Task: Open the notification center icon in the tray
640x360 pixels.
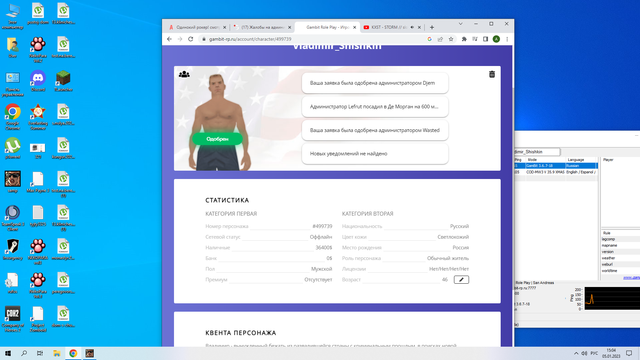Action: point(629,353)
